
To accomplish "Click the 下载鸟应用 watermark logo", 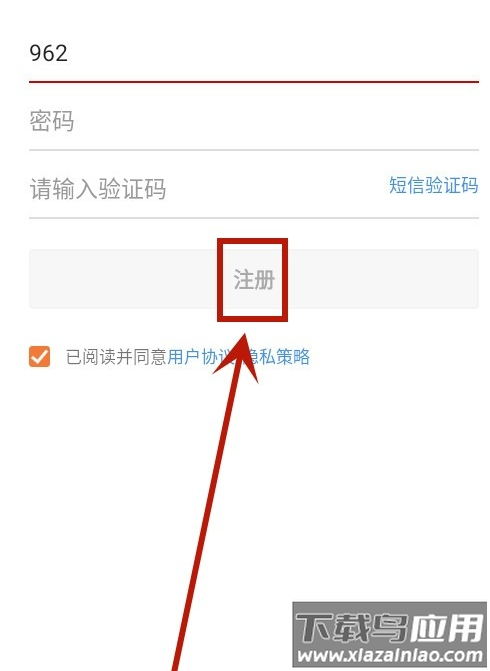I will [389, 627].
